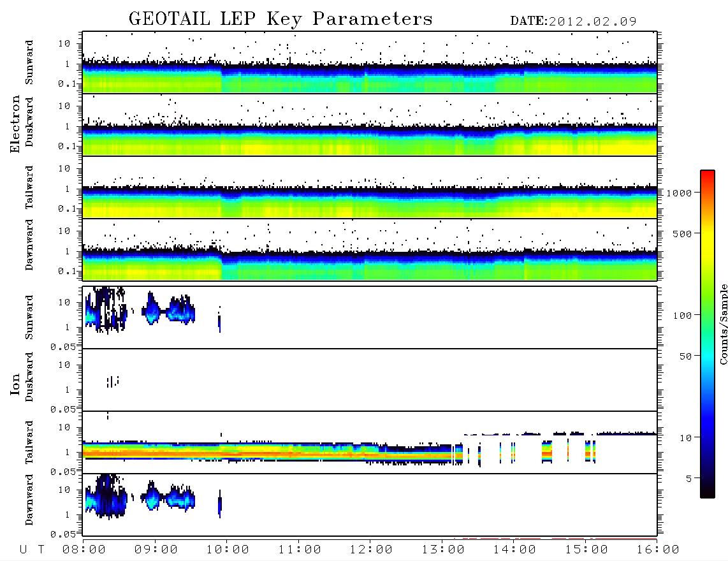Click the Electron Sunward panel label

(30, 62)
